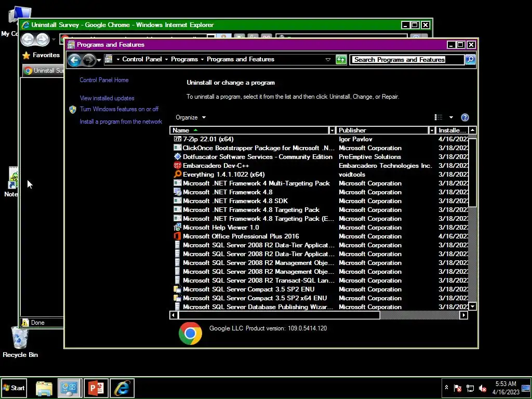Viewport: 532px width, 399px height.
Task: Open the Organize dropdown menu
Action: coord(191,117)
